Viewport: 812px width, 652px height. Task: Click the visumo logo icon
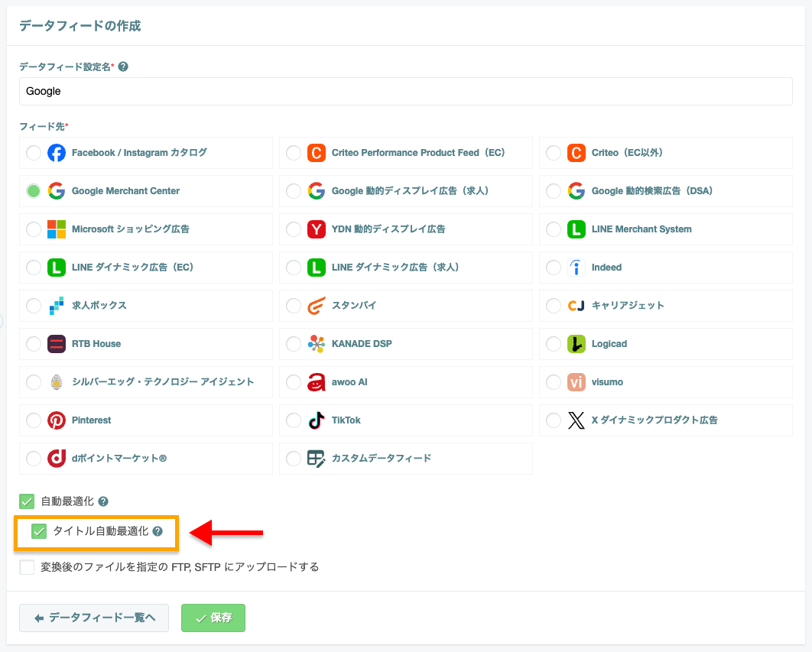[x=577, y=382]
